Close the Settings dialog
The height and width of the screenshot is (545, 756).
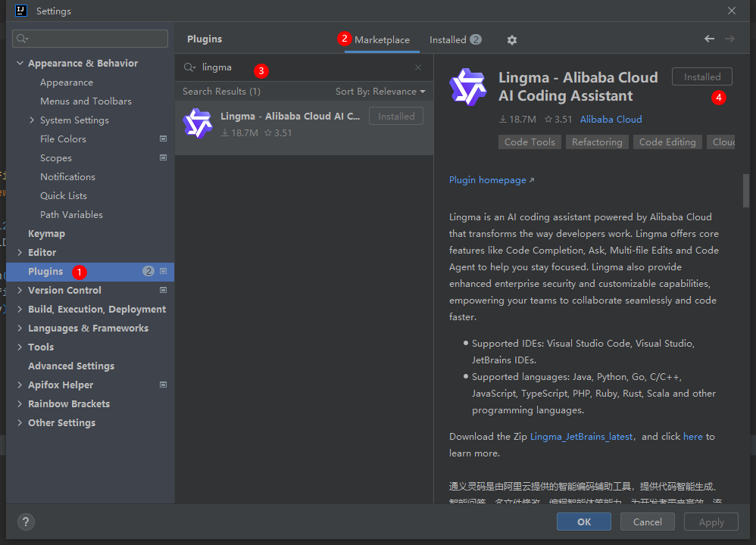[732, 11]
